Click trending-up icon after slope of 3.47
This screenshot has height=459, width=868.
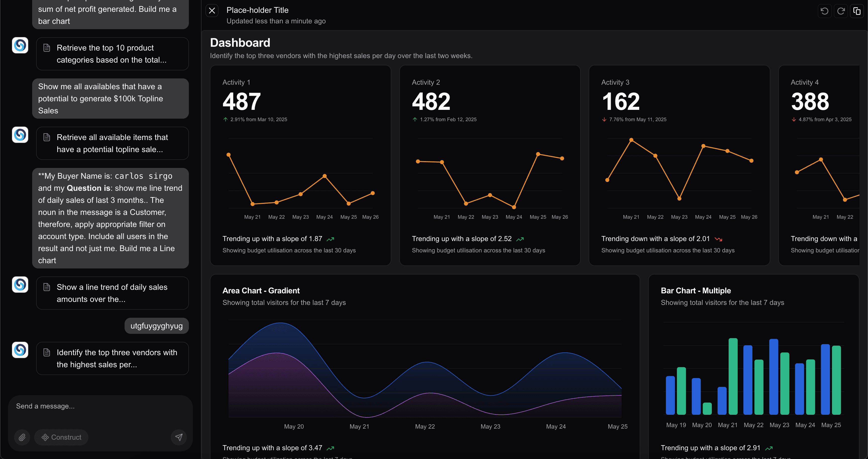coord(330,448)
